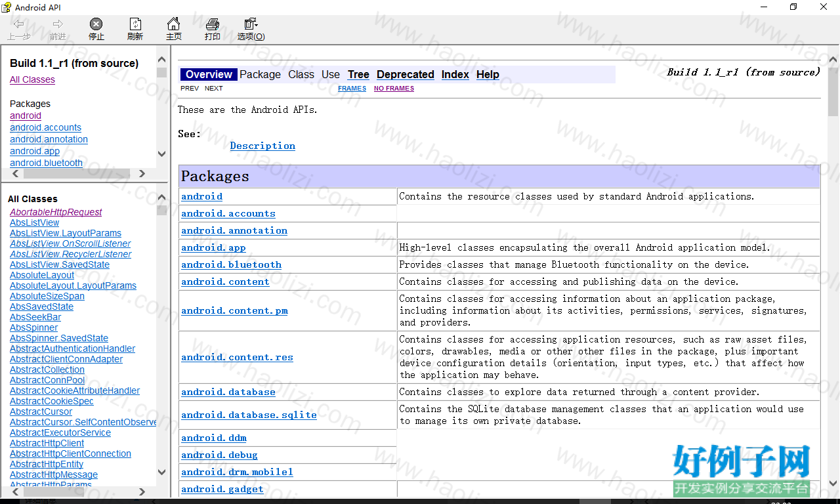The height and width of the screenshot is (504, 840).
Task: Open android.debug in the Packages table
Action: pyautogui.click(x=219, y=455)
